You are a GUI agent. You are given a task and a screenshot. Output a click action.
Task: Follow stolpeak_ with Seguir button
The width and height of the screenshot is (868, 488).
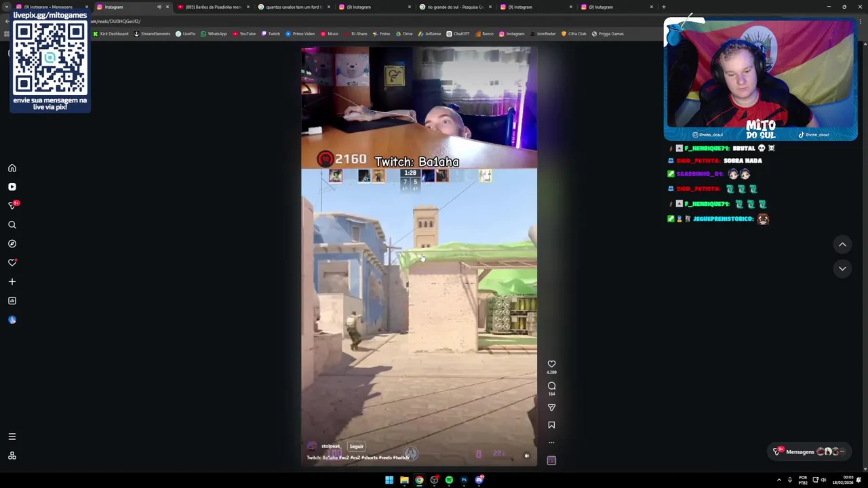[356, 447]
